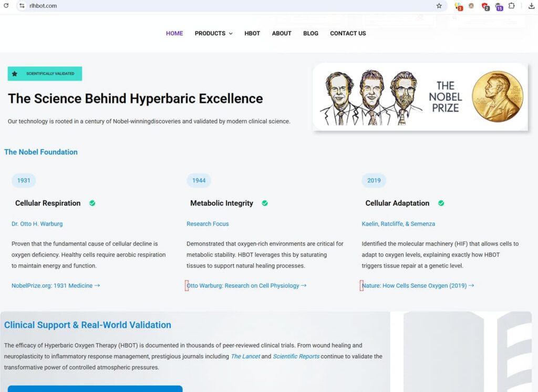Click the Nobel Prize laureates banner image
The image size is (538, 392).
(x=420, y=97)
